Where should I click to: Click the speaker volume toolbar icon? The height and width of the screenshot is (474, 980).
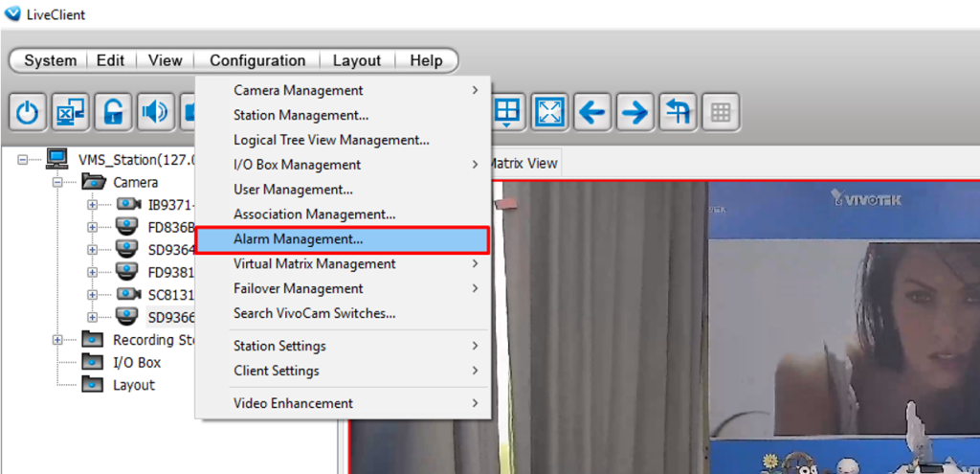156,112
